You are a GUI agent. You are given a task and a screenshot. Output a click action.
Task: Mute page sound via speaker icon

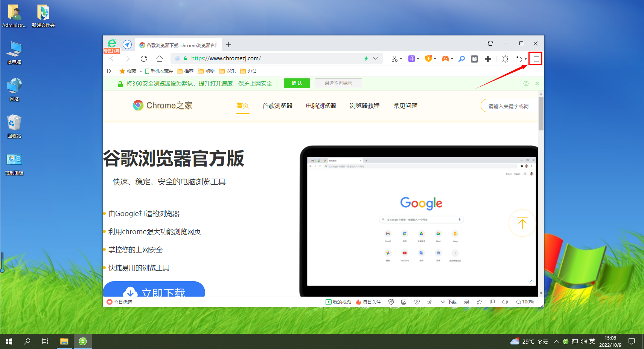point(505,302)
